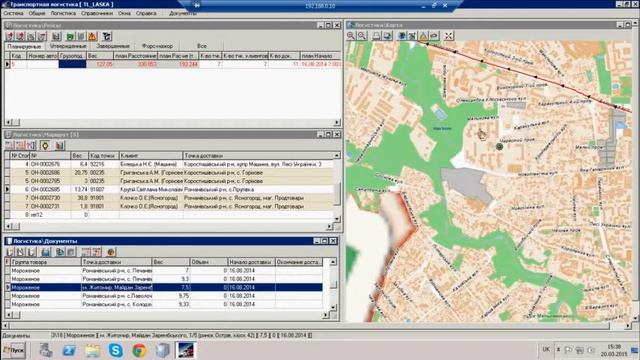Screen dimensions: 640x360
Task: Select the route row OH-0002795
Action: (171, 181)
